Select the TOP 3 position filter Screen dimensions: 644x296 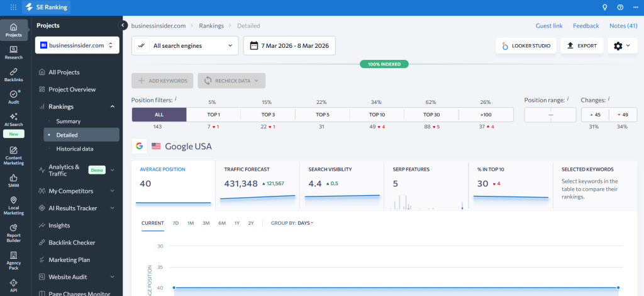coord(268,115)
